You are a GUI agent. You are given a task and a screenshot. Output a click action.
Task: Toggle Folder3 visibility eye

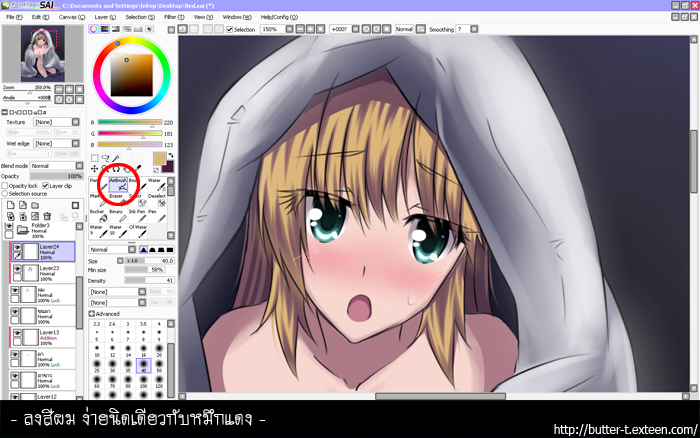(8, 226)
